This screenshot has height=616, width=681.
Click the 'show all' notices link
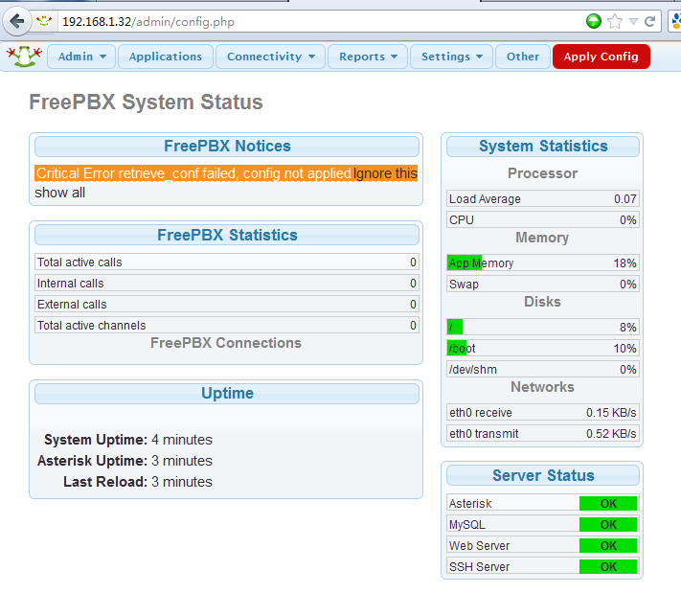coord(60,193)
